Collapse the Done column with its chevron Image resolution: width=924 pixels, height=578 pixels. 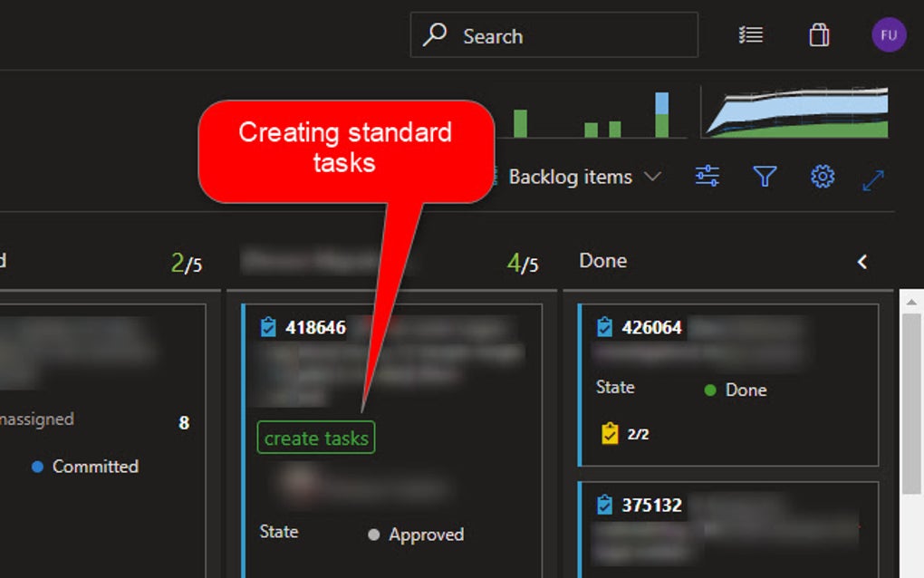click(860, 261)
